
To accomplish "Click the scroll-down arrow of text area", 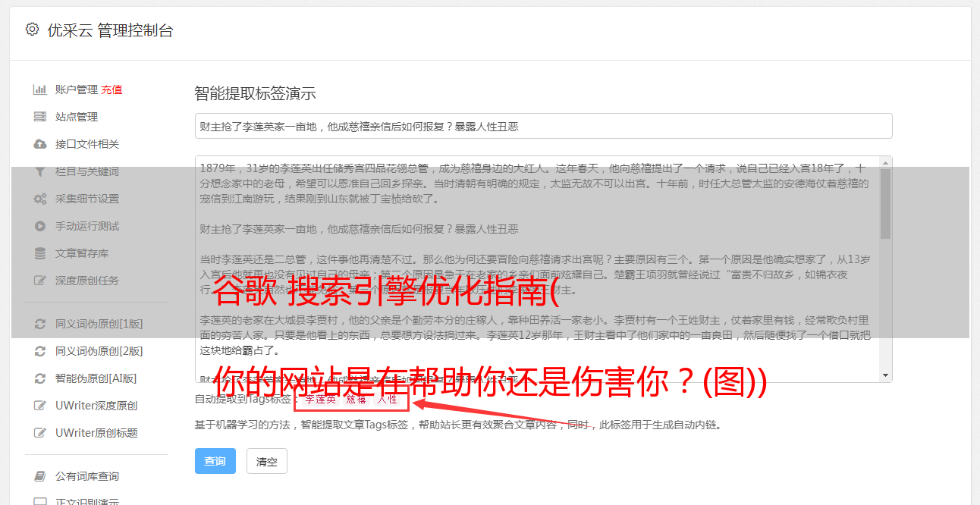I will coord(885,375).
